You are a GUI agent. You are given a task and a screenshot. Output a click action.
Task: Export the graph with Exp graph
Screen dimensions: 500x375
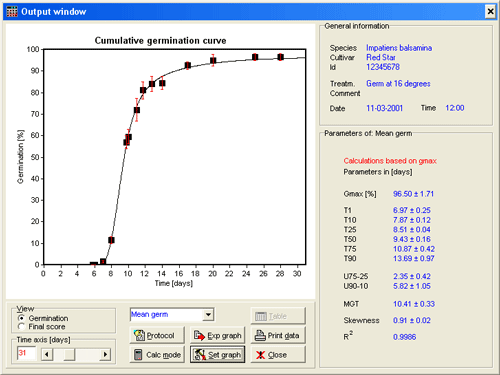pos(218,335)
